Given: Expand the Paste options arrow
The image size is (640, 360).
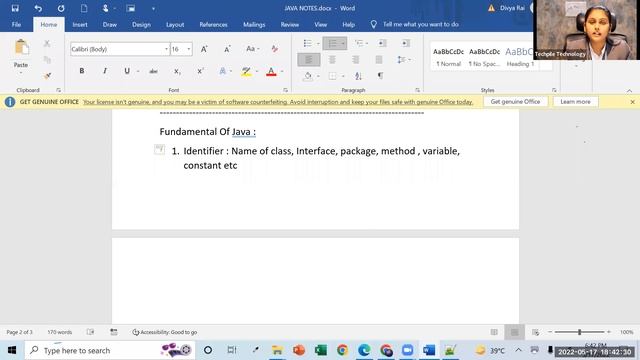Looking at the screenshot, I should tap(21, 73).
